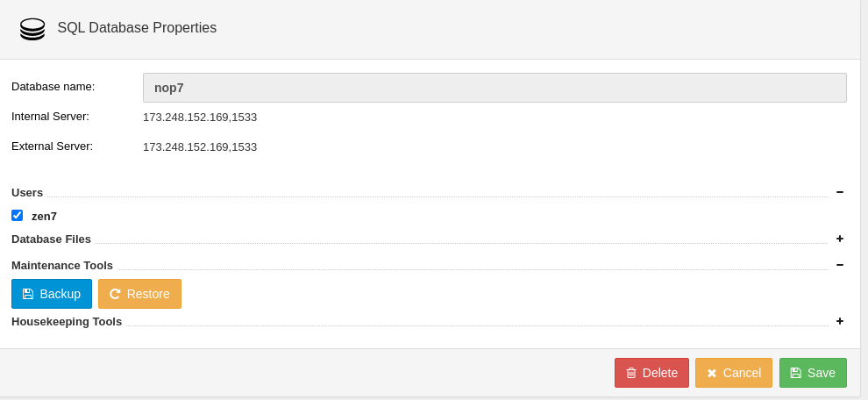Expand the Database Files section
The image size is (868, 400).
840,239
